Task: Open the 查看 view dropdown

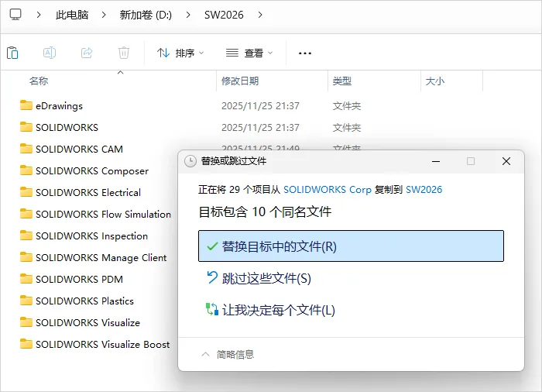Action: [x=249, y=53]
